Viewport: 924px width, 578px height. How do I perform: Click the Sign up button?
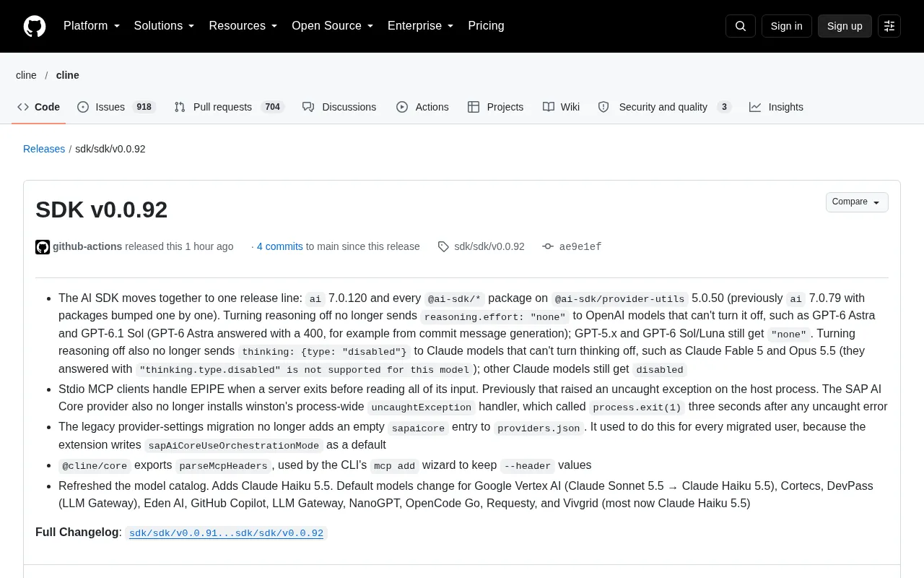click(x=845, y=26)
